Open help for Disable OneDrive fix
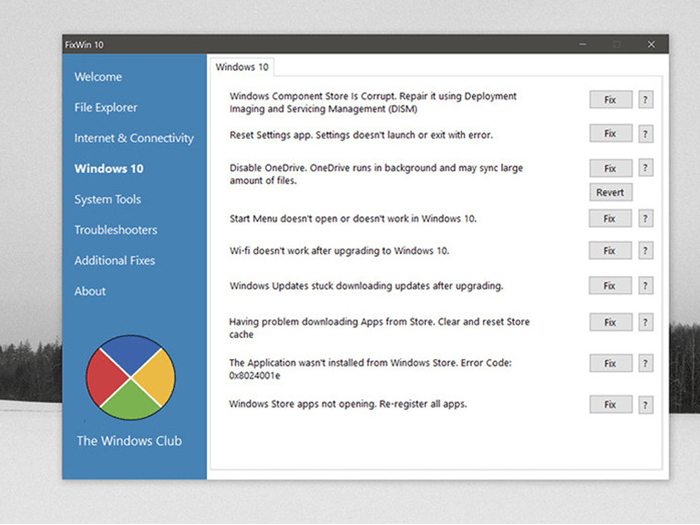This screenshot has width=700, height=525. click(x=646, y=168)
